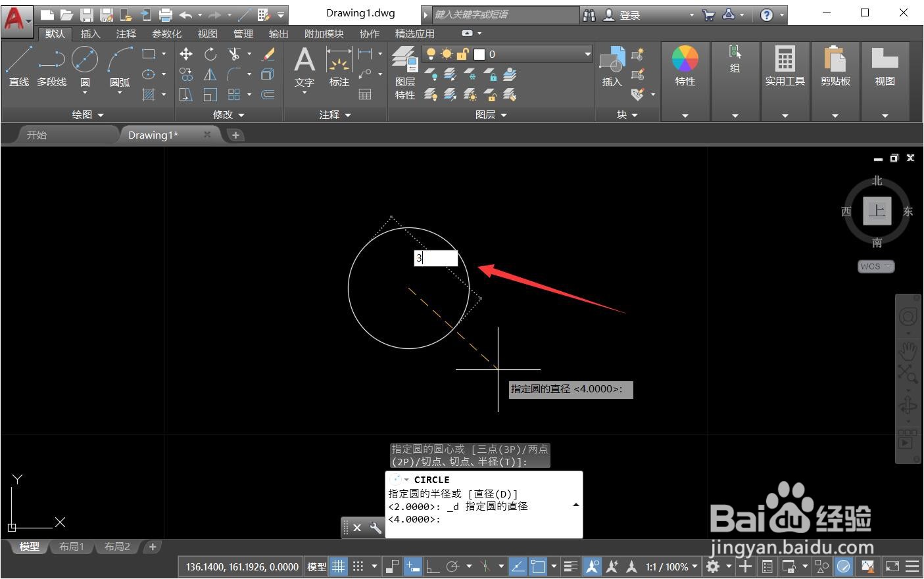
Task: Select the Line (直线) tool
Action: click(x=19, y=67)
